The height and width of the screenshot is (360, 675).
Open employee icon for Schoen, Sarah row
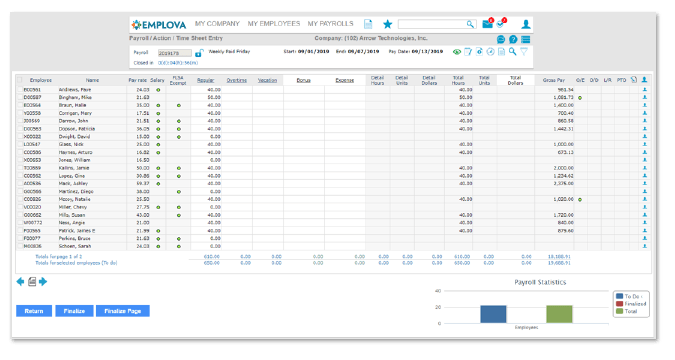[x=644, y=246]
